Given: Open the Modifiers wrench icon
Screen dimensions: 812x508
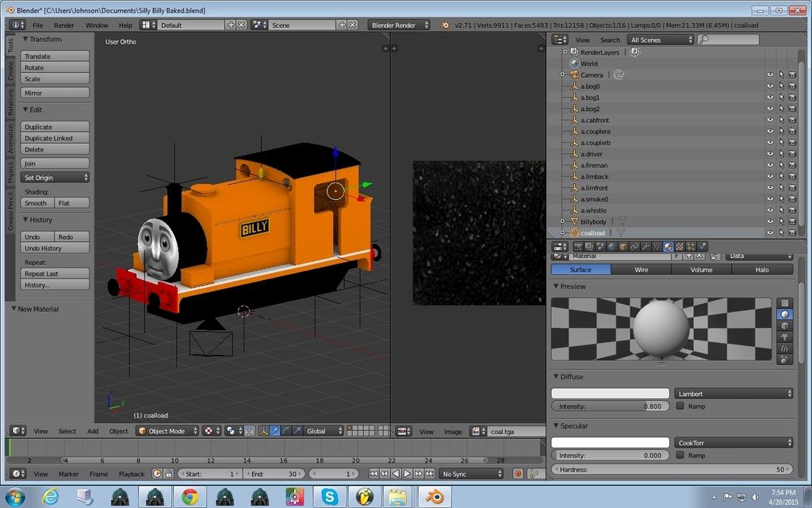Looking at the screenshot, I should [645, 247].
